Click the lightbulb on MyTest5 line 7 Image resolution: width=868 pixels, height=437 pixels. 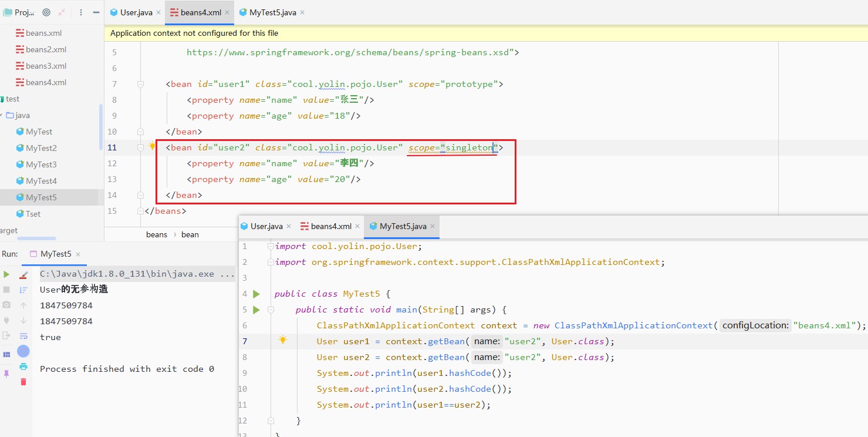click(283, 339)
